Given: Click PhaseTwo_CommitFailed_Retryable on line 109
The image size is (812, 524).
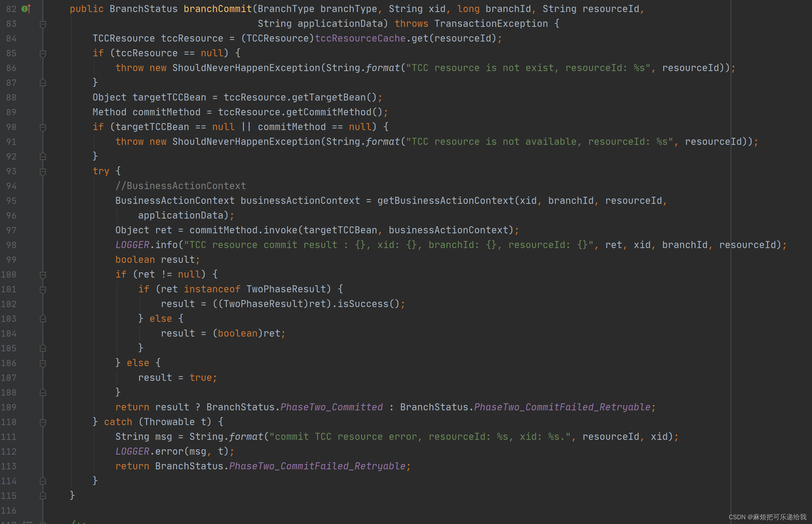Looking at the screenshot, I should (562, 407).
